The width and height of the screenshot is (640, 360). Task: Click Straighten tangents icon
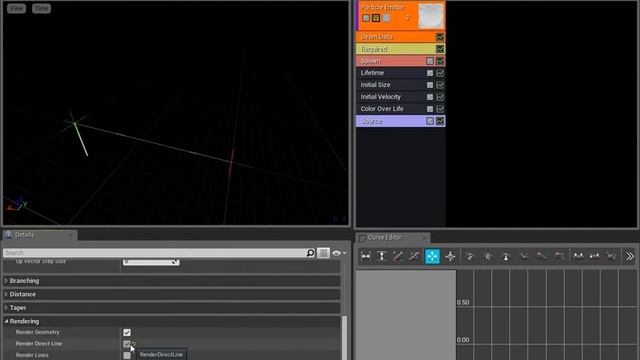point(595,256)
